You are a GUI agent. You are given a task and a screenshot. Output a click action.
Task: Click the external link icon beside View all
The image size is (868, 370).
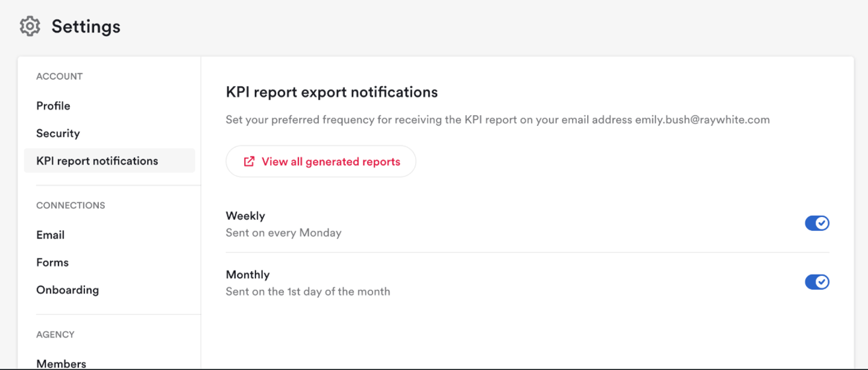[x=249, y=161]
